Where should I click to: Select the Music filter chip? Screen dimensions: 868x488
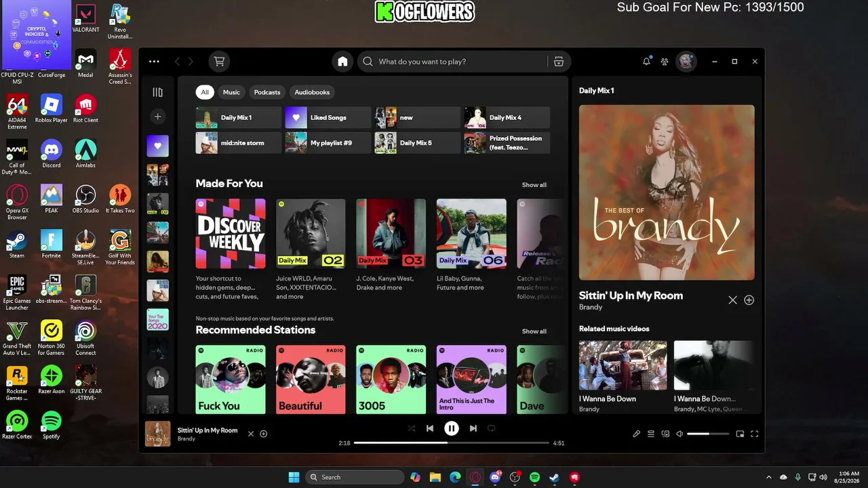(x=232, y=92)
